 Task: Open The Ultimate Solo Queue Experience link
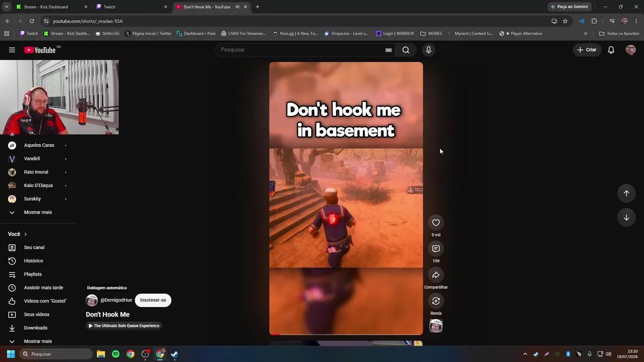(124, 326)
